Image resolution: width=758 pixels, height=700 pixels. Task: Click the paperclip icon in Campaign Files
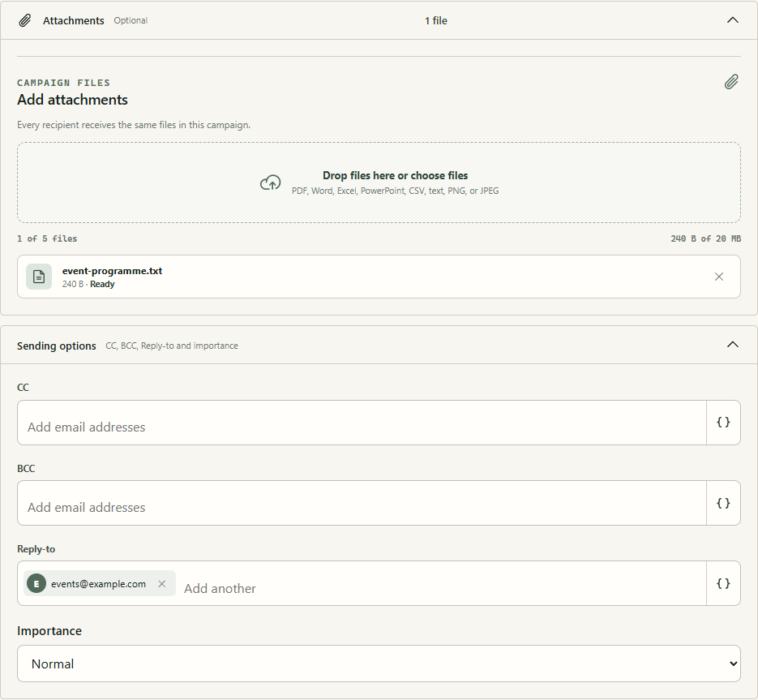point(731,82)
